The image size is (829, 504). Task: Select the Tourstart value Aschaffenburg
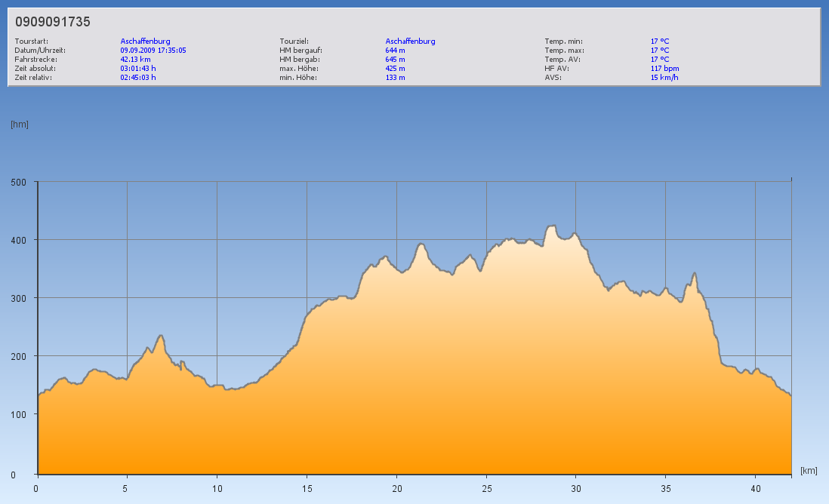pos(145,41)
